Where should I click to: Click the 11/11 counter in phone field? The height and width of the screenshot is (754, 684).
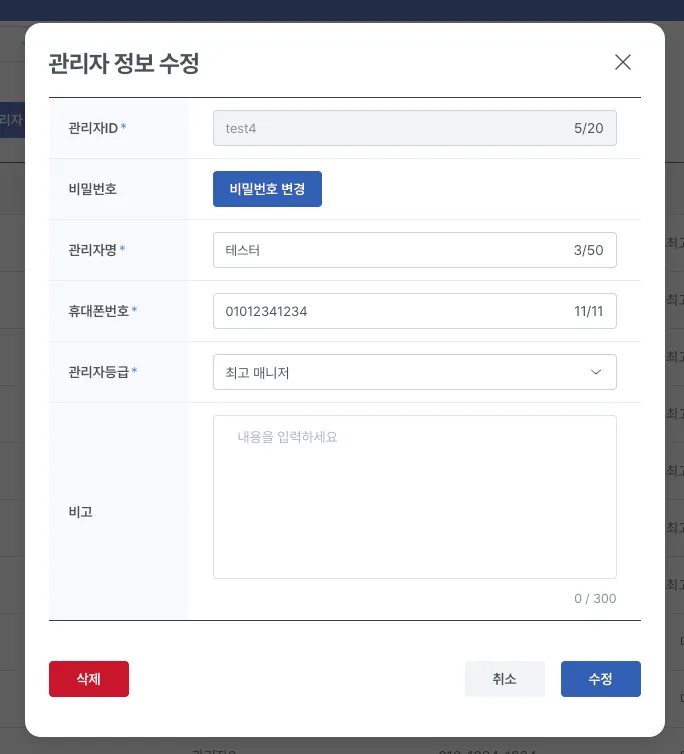589,311
